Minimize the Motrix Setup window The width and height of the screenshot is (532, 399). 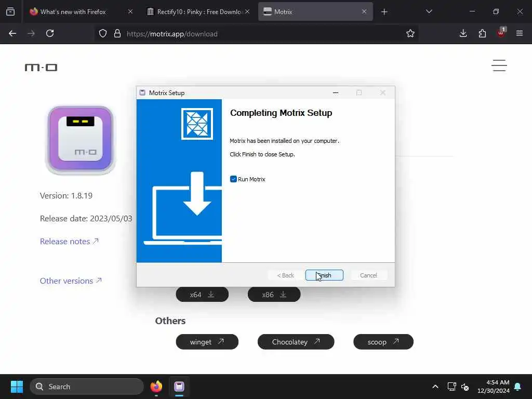coord(336,92)
